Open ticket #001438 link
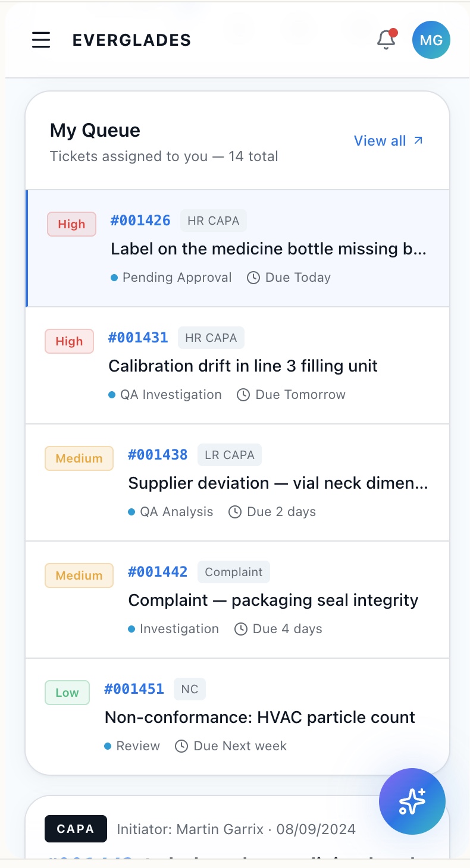Viewport: 470px width, 868px height. click(158, 455)
